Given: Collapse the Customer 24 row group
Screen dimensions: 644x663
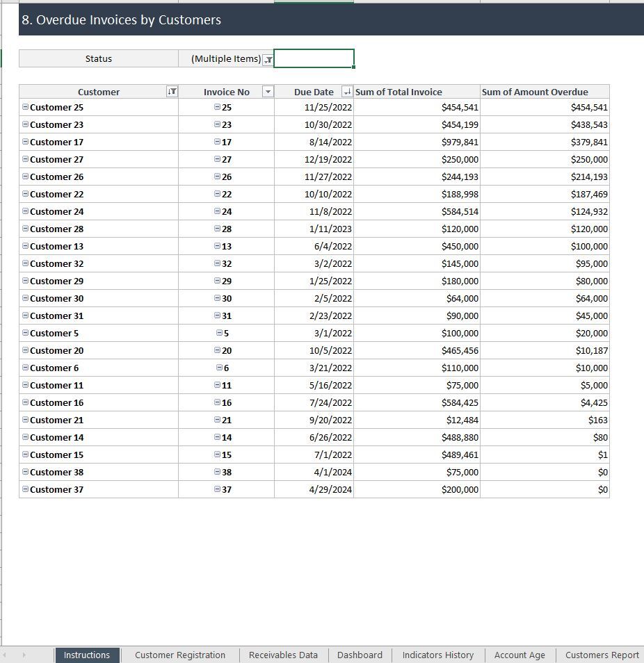Looking at the screenshot, I should coord(26,211).
